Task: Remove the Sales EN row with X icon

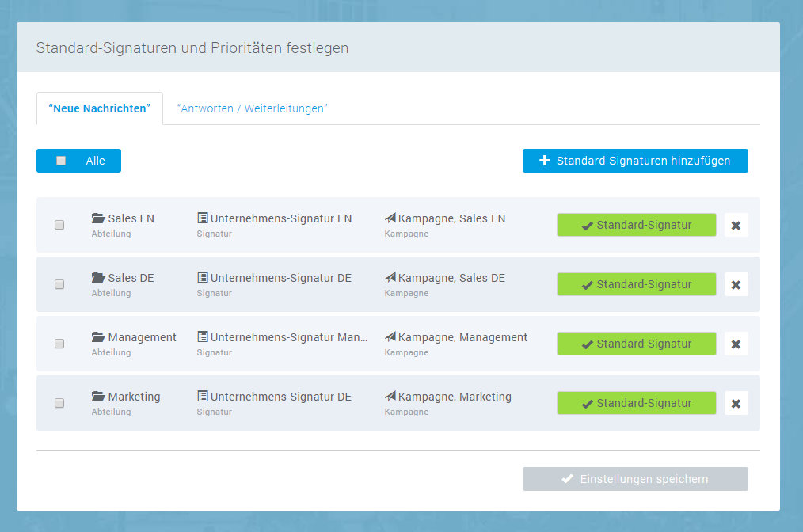Action: (x=736, y=225)
